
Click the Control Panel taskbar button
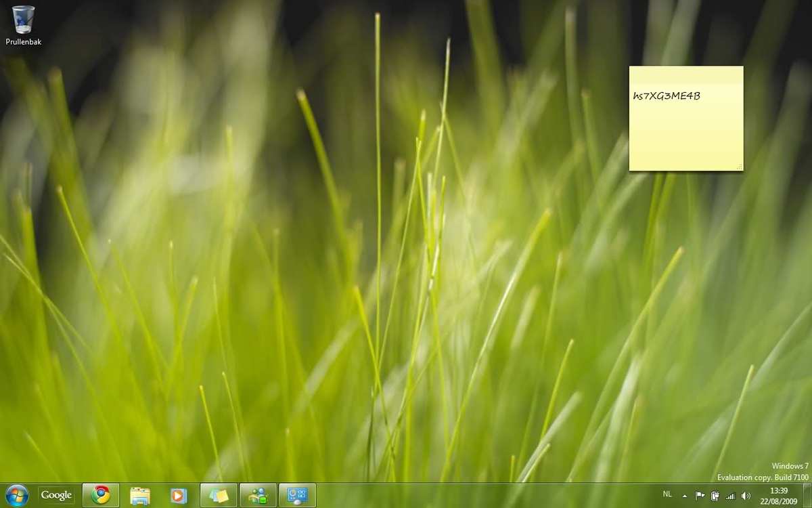(x=297, y=495)
